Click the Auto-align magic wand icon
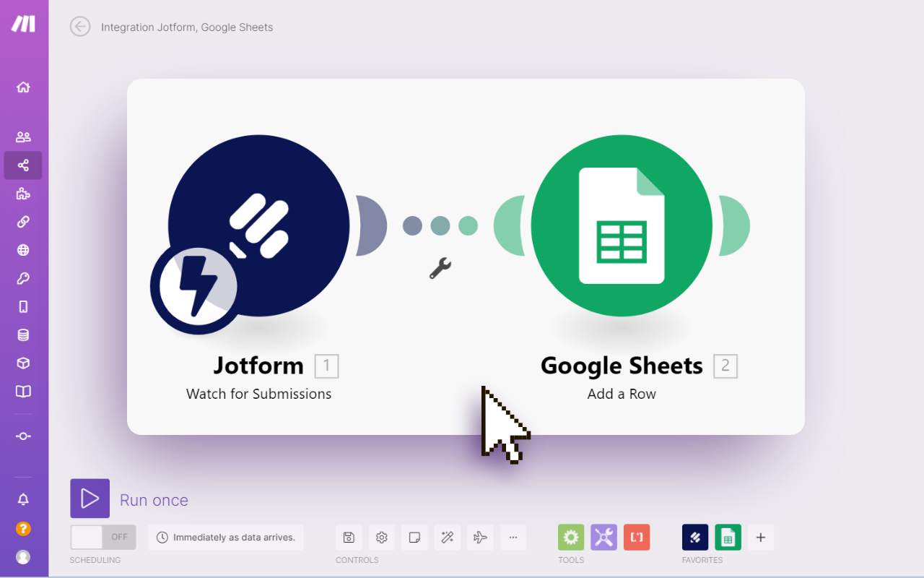Viewport: 924px width, 578px height. 447,538
